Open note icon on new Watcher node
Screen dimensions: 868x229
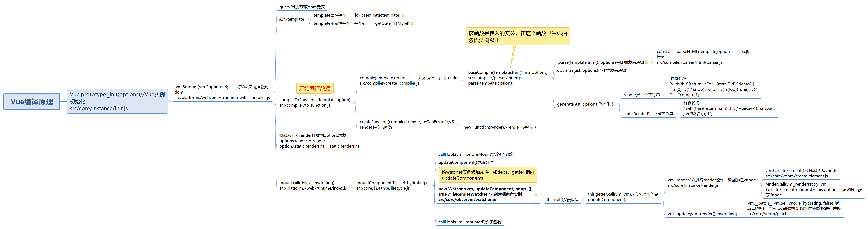[x=536, y=194]
